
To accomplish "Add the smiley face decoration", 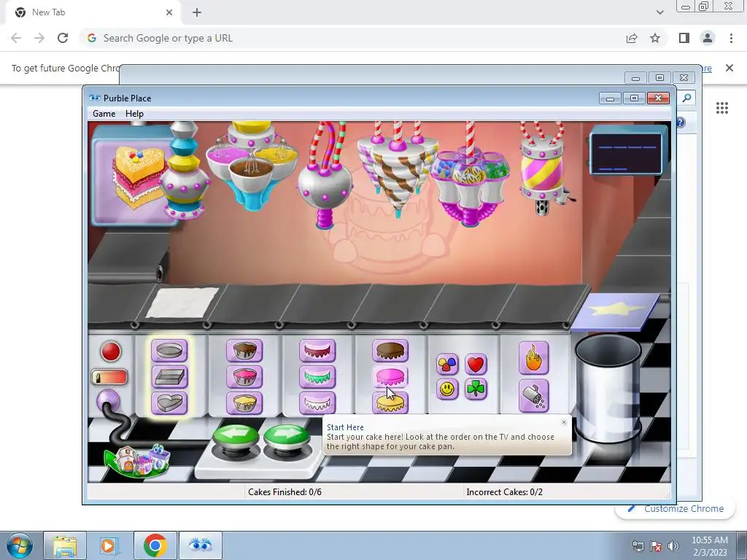I will click(447, 389).
